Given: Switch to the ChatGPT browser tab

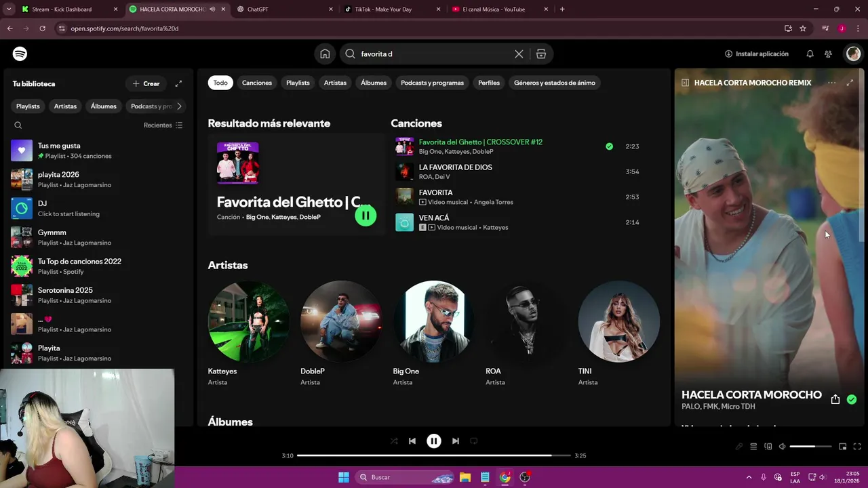Looking at the screenshot, I should pyautogui.click(x=285, y=9).
